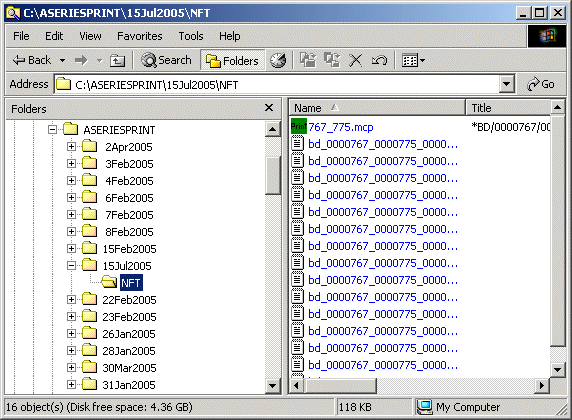
Task: Click the Move To toolbar icon
Action: 308,60
